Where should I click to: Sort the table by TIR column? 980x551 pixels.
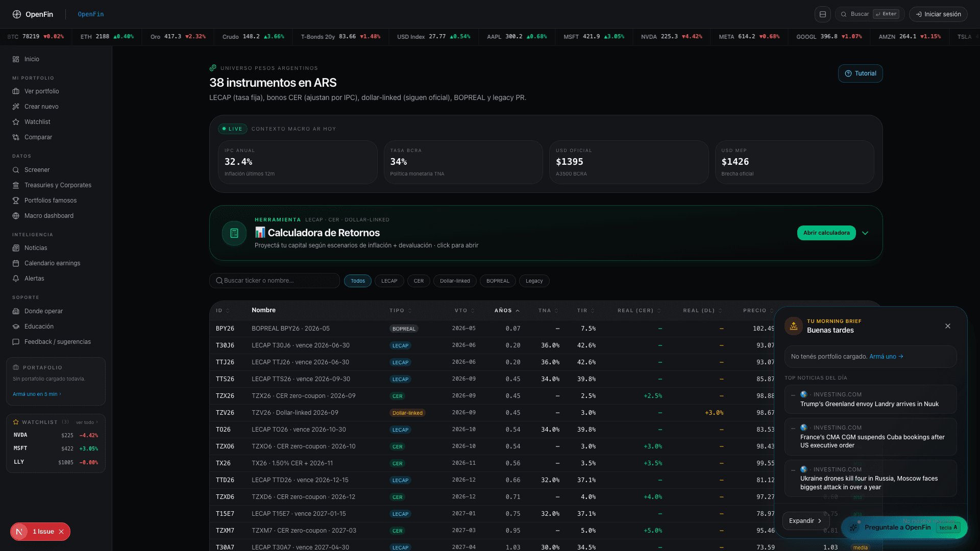(x=586, y=311)
